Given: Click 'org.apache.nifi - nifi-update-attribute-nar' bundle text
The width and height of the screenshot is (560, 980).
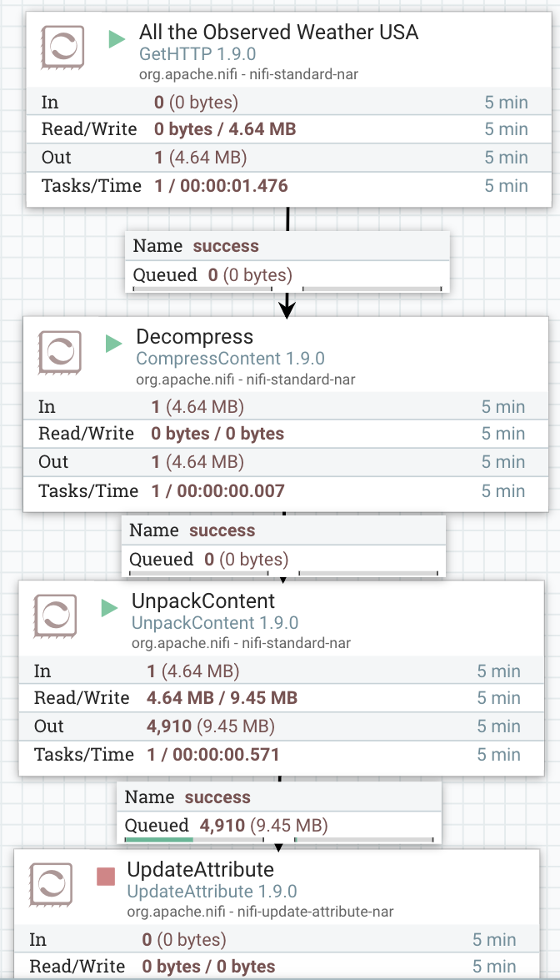Looking at the screenshot, I should click(x=260, y=912).
